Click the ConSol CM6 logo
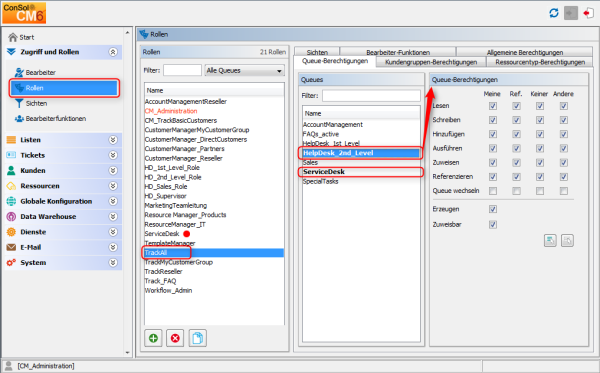 click(24, 13)
